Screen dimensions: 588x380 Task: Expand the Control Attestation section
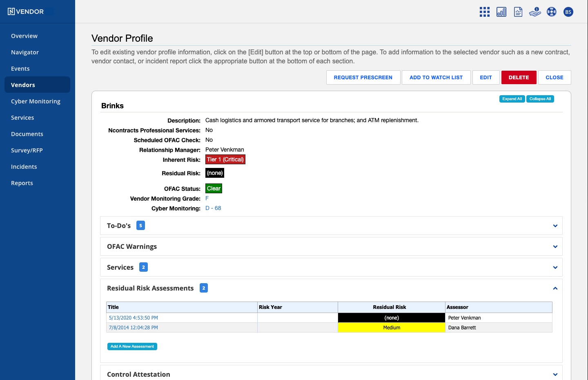click(x=555, y=374)
